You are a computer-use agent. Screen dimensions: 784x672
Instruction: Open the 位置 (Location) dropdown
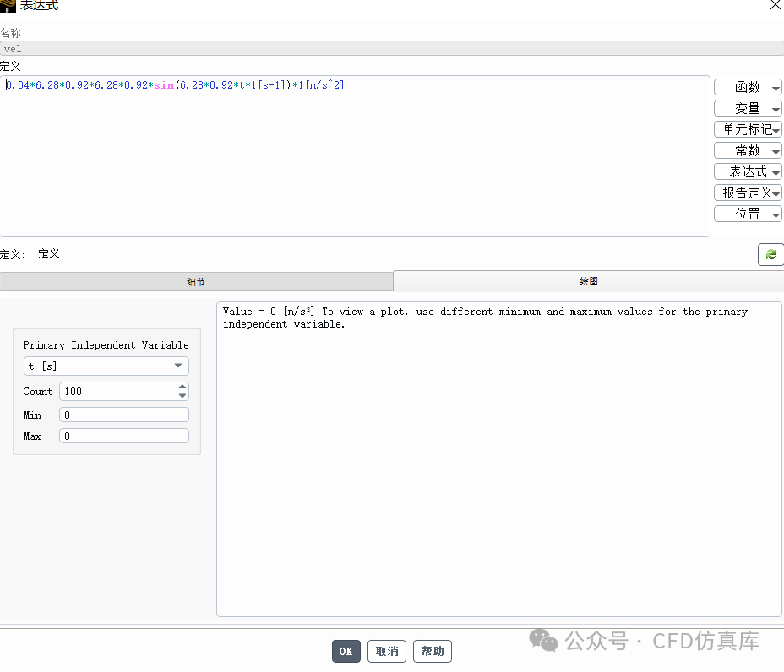pos(748,214)
